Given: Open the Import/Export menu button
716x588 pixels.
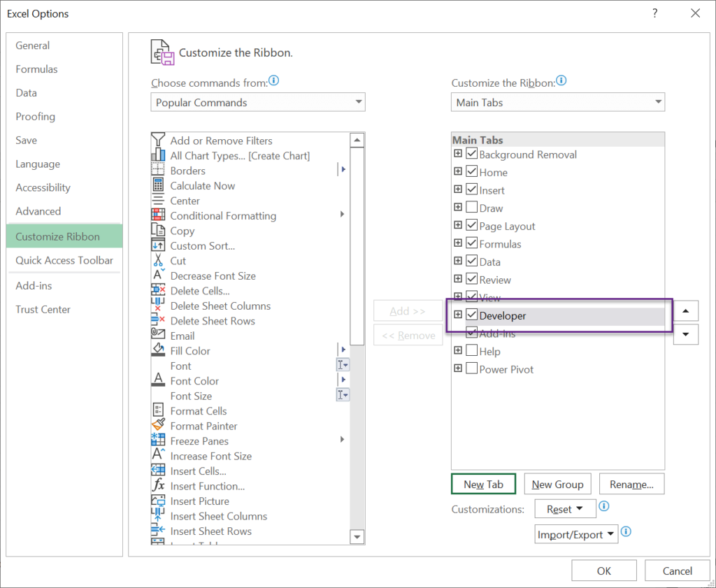Looking at the screenshot, I should point(575,533).
